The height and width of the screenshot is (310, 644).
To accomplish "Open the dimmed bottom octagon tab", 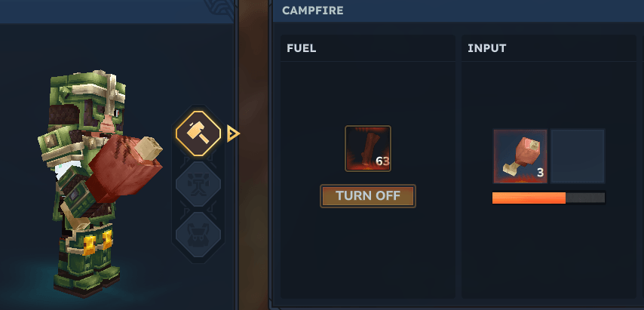I will coord(198,235).
